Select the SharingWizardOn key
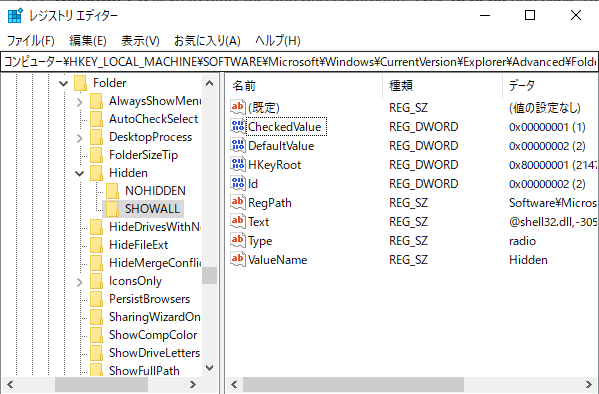Viewport: 599px width, 394px height. click(x=154, y=317)
